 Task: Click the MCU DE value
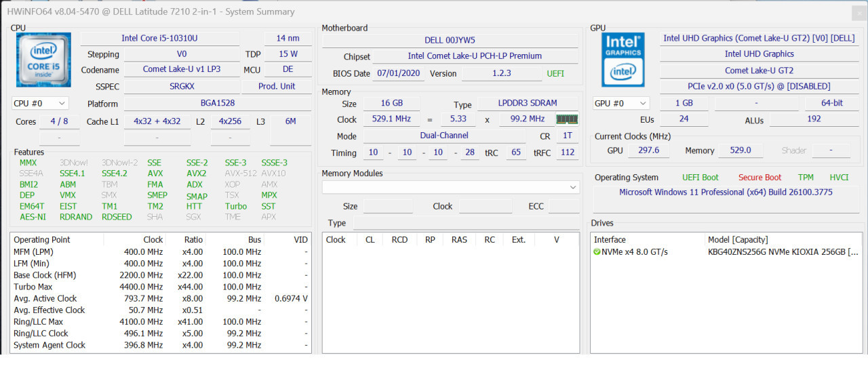(288, 70)
